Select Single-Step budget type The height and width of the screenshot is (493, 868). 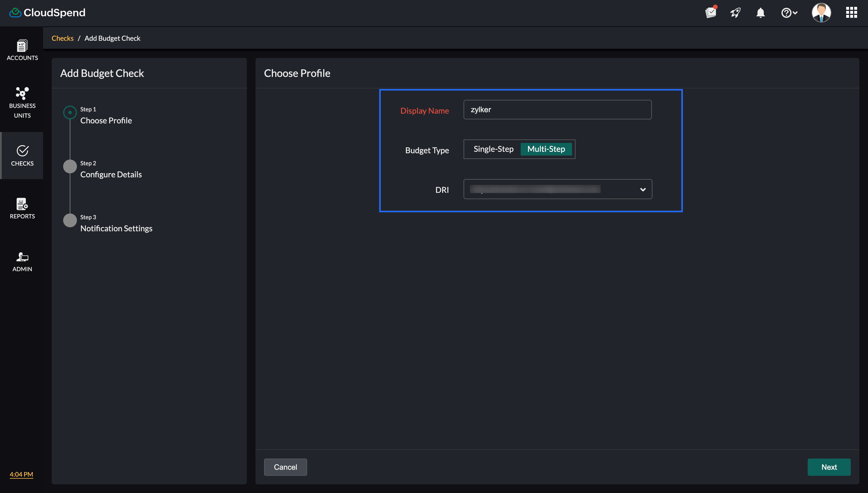[x=493, y=149]
